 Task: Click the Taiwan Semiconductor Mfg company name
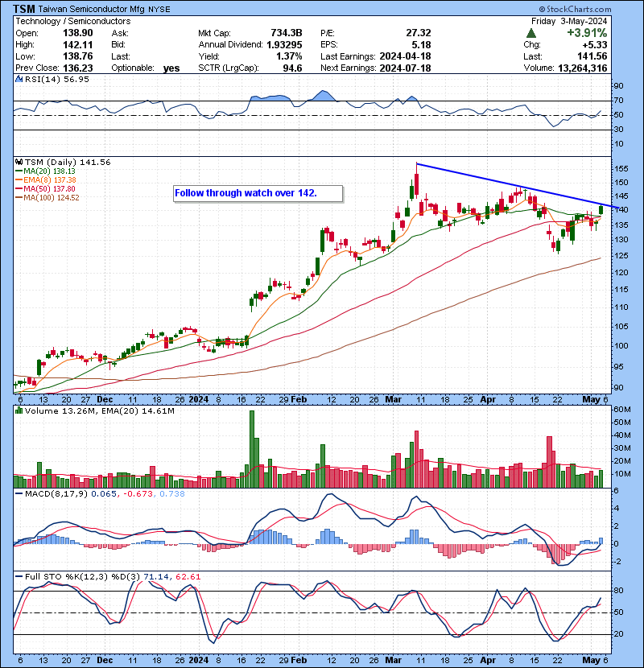(92, 10)
